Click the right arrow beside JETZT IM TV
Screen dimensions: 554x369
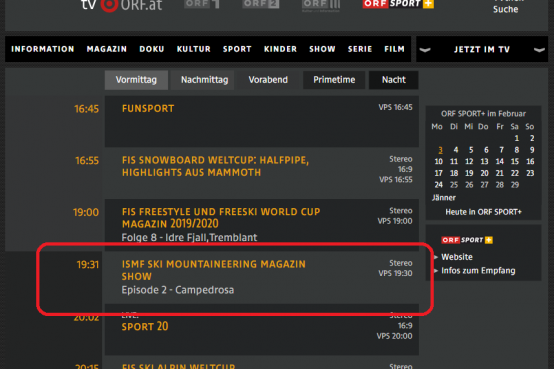(x=539, y=49)
